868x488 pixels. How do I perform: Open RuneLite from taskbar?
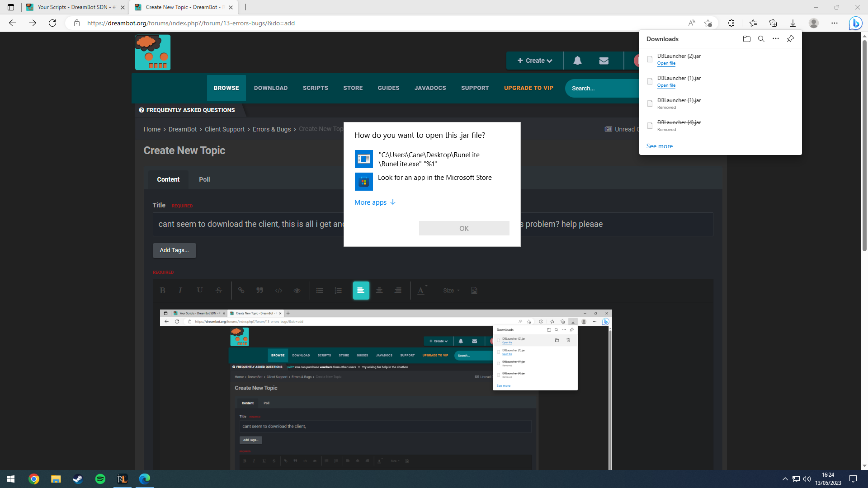pyautogui.click(x=122, y=479)
